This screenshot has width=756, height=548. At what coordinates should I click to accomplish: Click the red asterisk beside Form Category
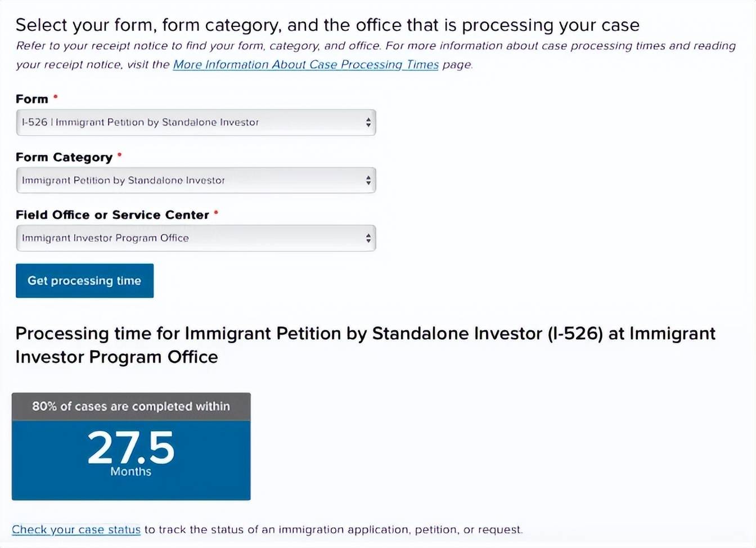[x=120, y=155]
